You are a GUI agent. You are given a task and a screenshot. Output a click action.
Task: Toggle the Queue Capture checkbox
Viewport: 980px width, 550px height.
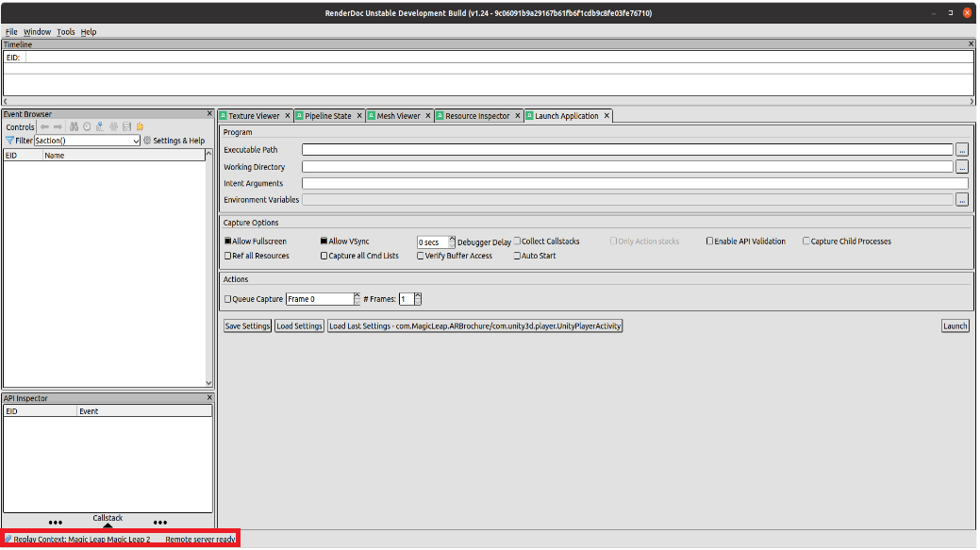[227, 299]
